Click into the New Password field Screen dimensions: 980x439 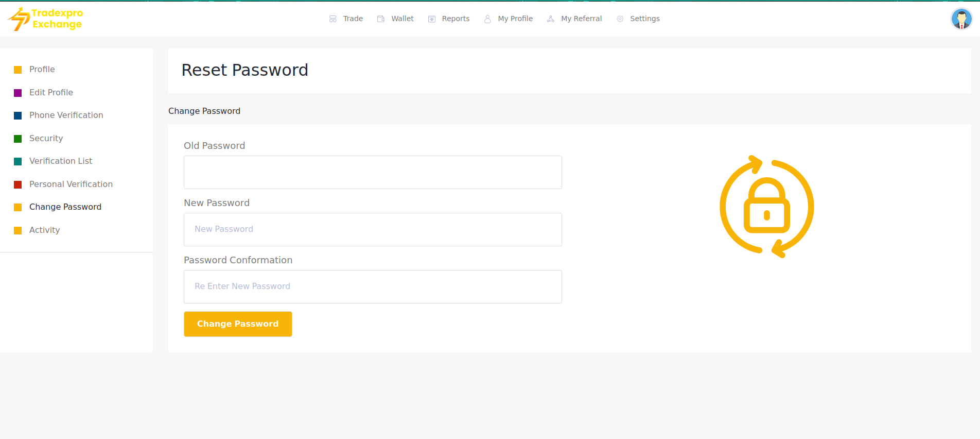[373, 230]
